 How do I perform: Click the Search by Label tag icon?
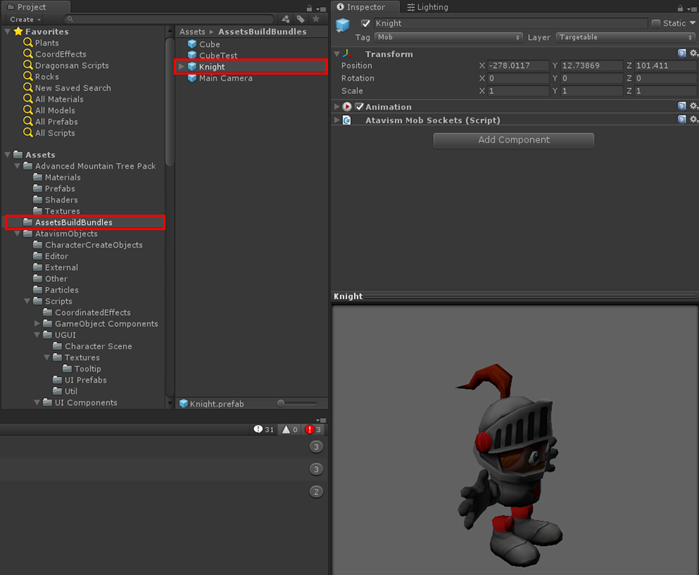coord(300,19)
